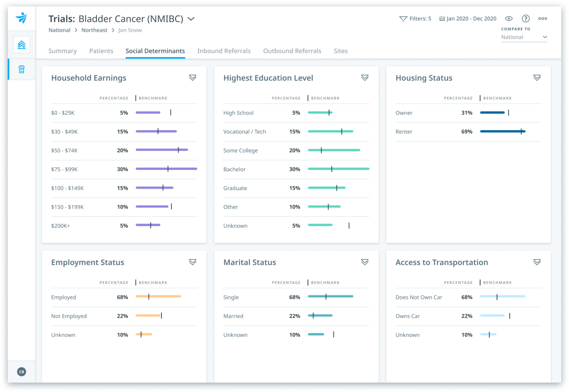Click the National breadcrumb link
The height and width of the screenshot is (392, 569).
click(x=59, y=30)
